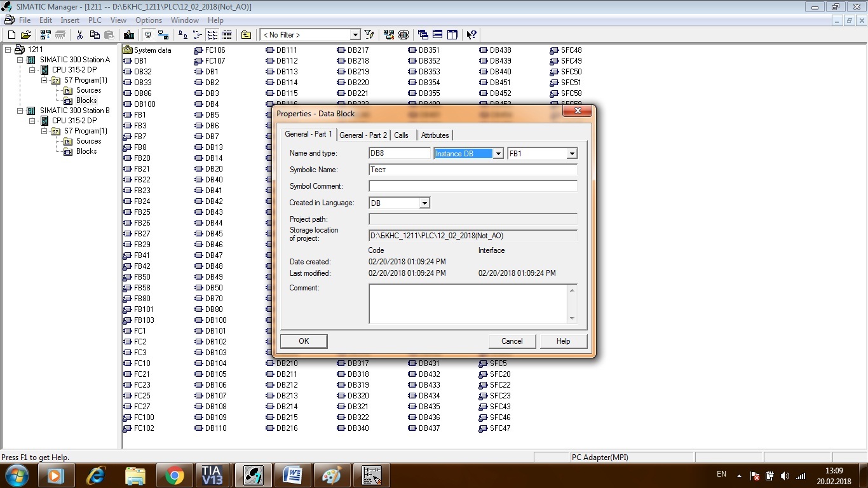Switch to Small Icons view icon
This screenshot has width=868, height=488.
198,35
